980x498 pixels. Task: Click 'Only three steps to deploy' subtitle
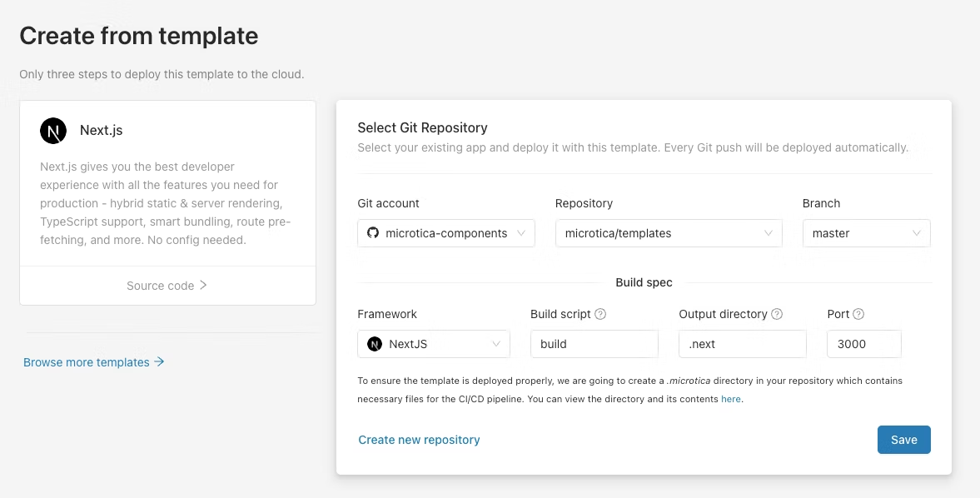(x=162, y=74)
